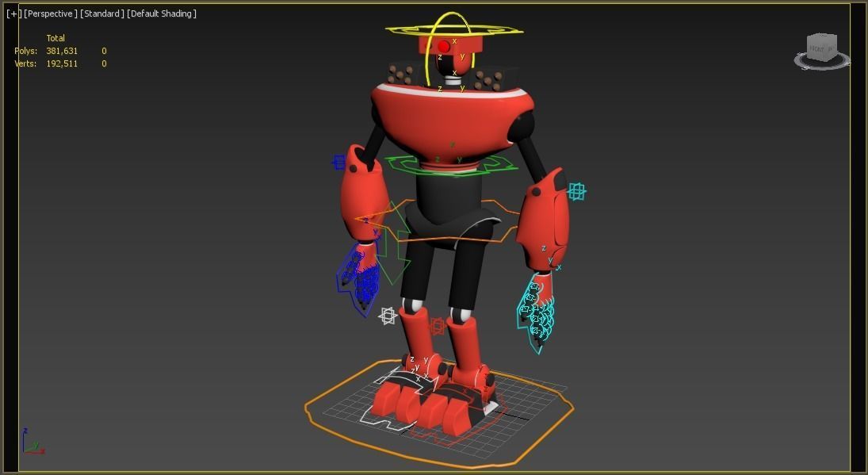Select the blue box control by the shoulder
The image size is (868, 475).
[338, 163]
